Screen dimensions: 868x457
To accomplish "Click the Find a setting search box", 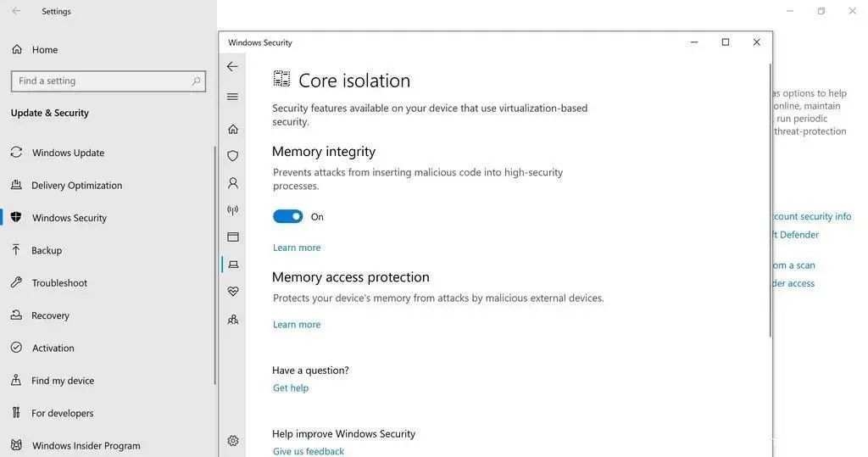I will click(108, 81).
